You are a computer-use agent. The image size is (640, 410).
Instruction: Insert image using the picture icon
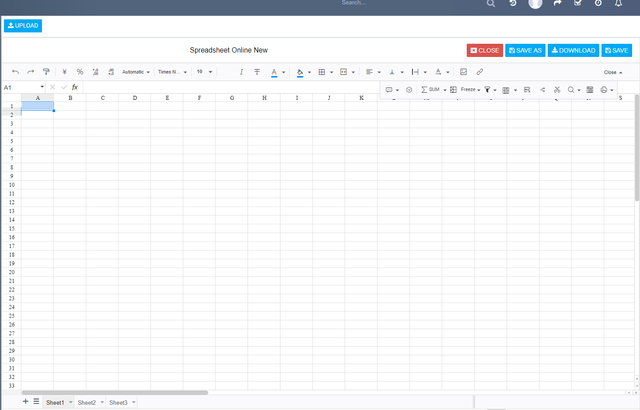463,72
